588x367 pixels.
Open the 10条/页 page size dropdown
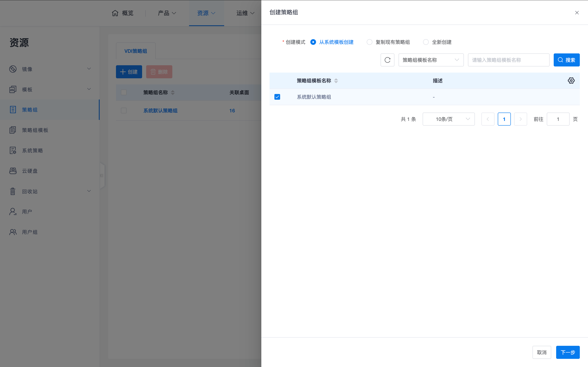point(449,119)
